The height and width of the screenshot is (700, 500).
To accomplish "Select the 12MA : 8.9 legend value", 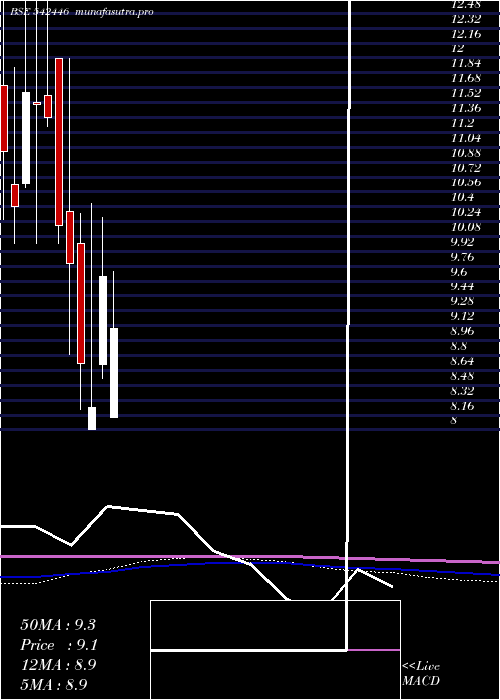I will pyautogui.click(x=58, y=665).
